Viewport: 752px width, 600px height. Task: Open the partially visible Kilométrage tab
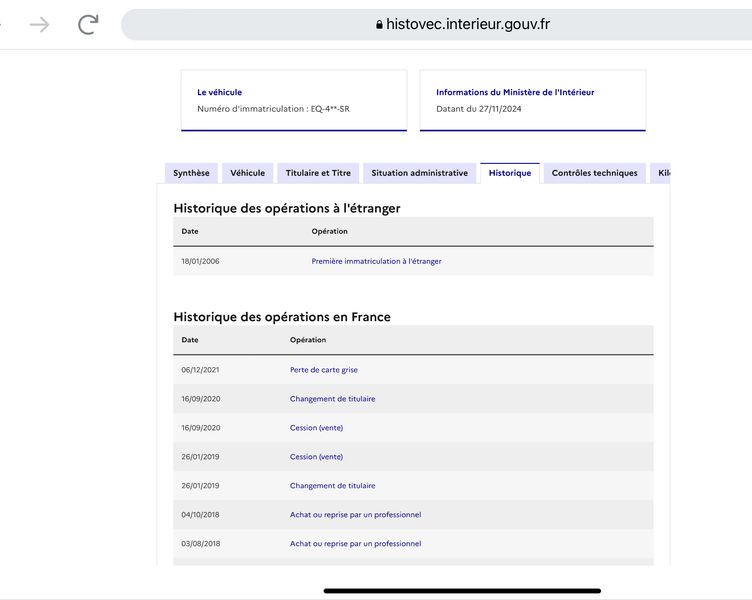[660, 173]
